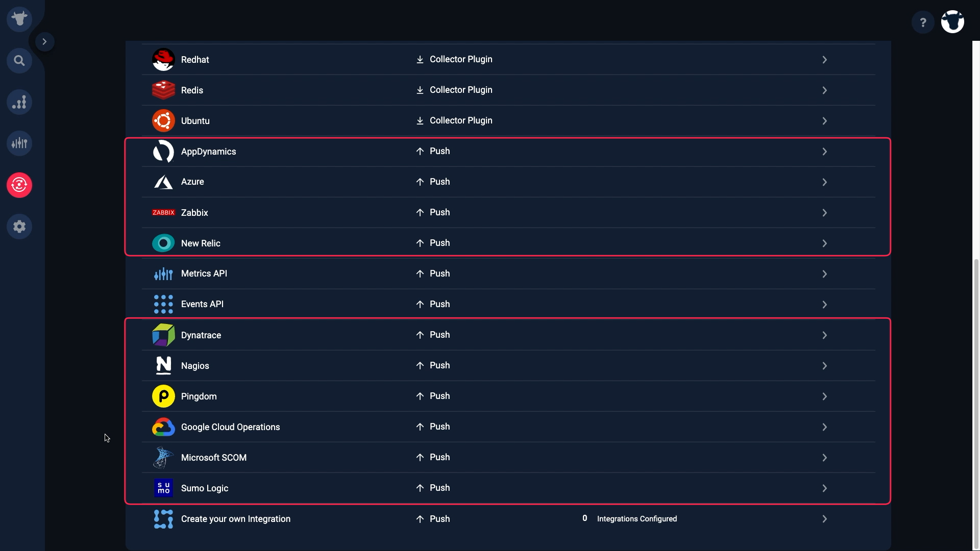Viewport: 980px width, 551px height.
Task: Open the Redis integration name
Action: [192, 90]
